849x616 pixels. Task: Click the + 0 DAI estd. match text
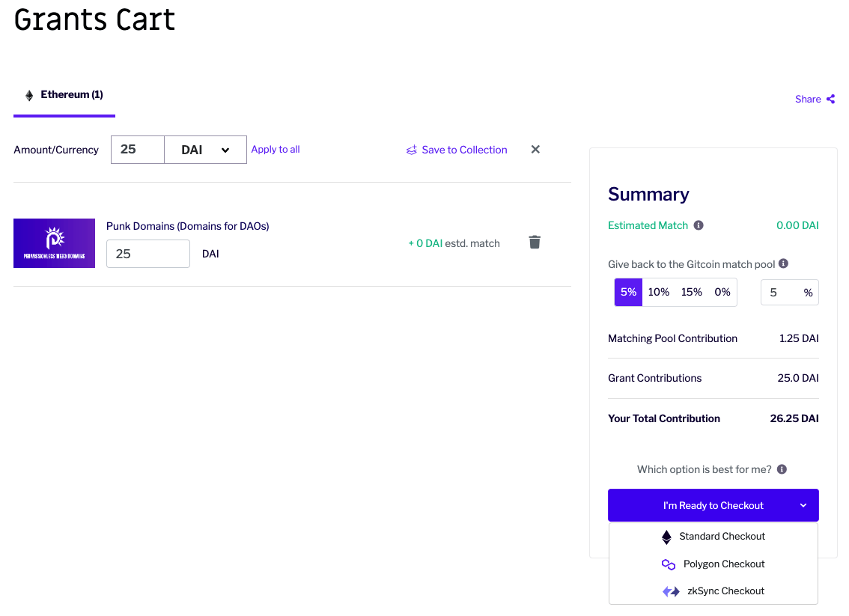tap(454, 243)
